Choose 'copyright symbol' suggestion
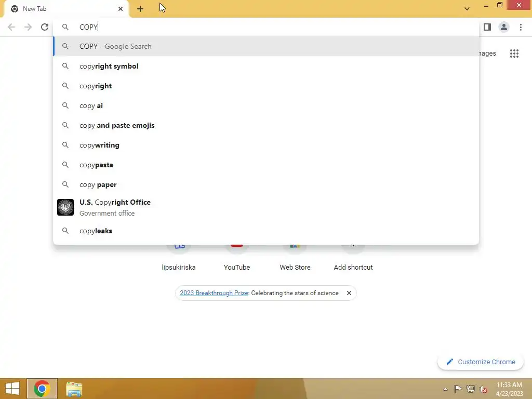The image size is (532, 399). [266, 66]
